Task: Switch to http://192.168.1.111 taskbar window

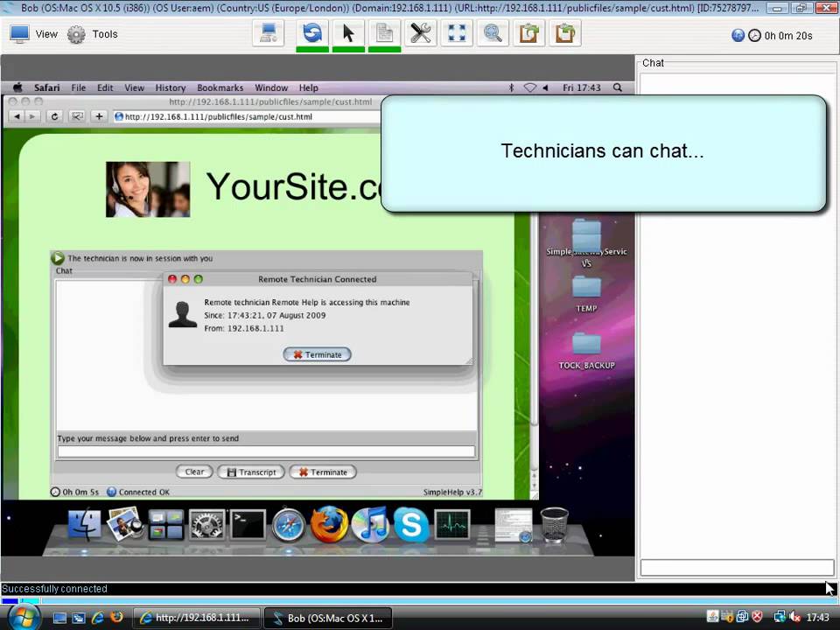Action: [196, 618]
